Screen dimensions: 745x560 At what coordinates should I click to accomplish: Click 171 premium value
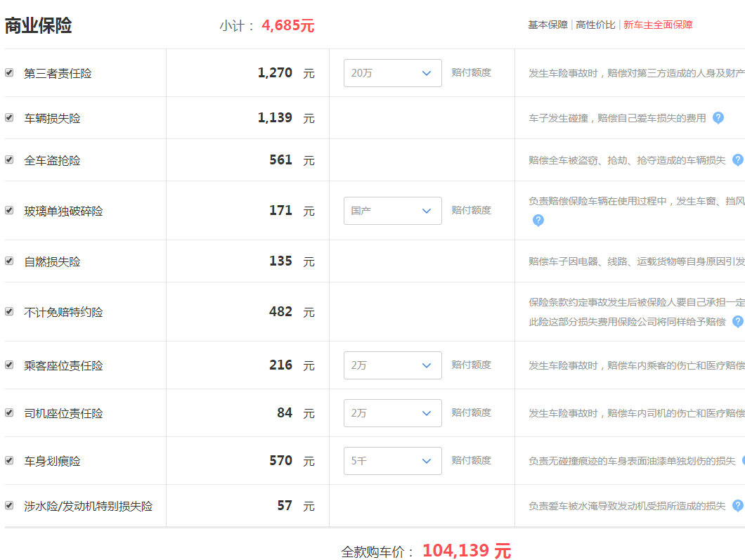point(281,210)
